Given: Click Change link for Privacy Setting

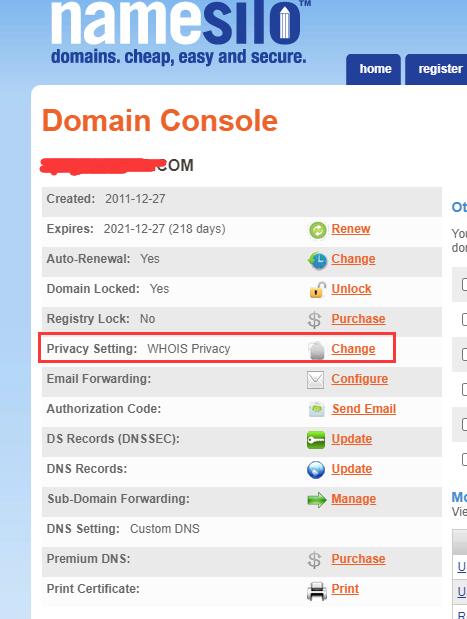Looking at the screenshot, I should coord(353,349).
